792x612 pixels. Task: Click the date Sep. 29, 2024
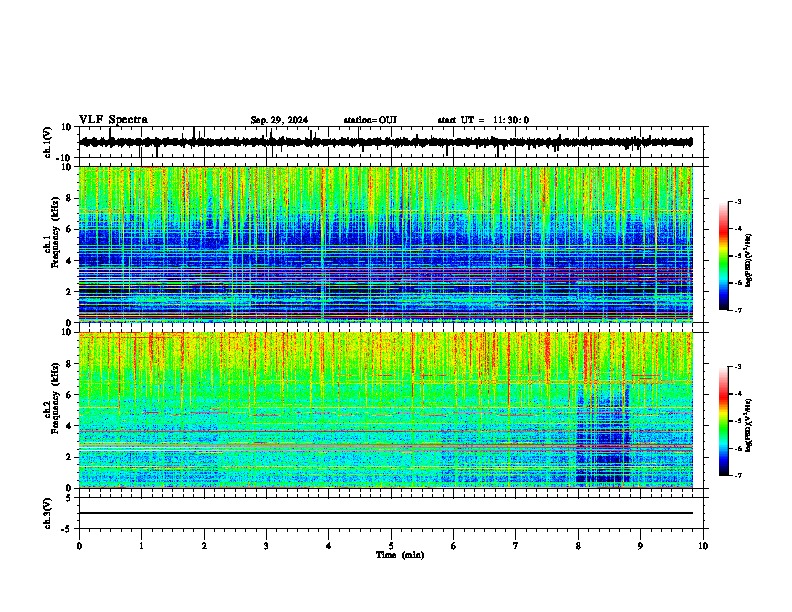[x=279, y=120]
